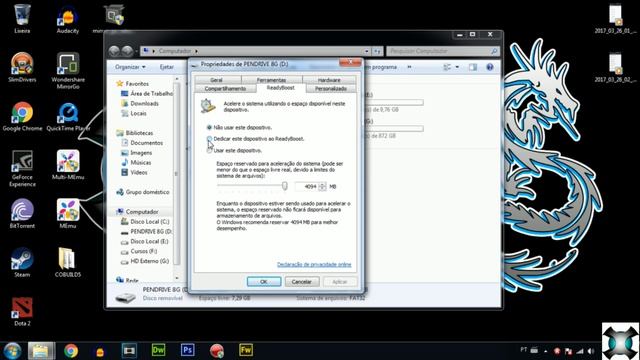Switch to the Ferramentas tab

pyautogui.click(x=271, y=80)
